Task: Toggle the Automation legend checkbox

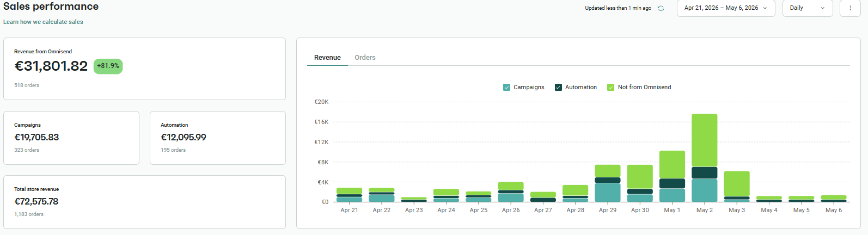Action: pos(558,87)
